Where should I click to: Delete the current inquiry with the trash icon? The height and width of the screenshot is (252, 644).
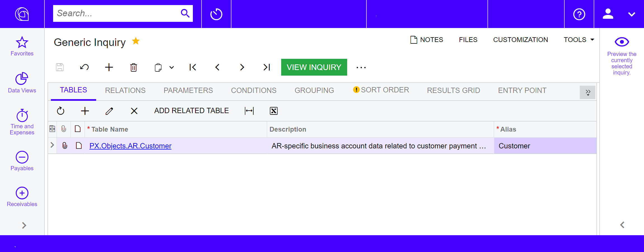click(133, 67)
